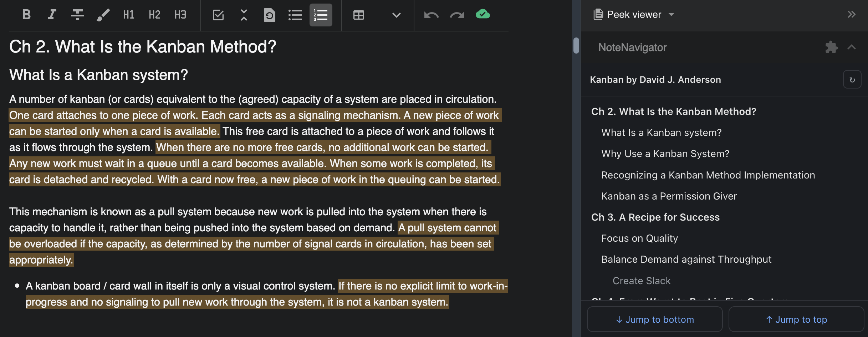
Task: Apply strikethrough formatting
Action: point(77,15)
